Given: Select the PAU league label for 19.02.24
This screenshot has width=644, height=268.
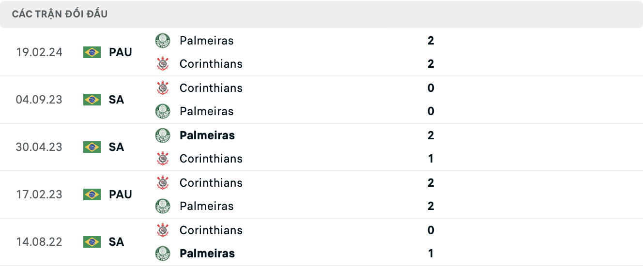Looking at the screenshot, I should 121,52.
